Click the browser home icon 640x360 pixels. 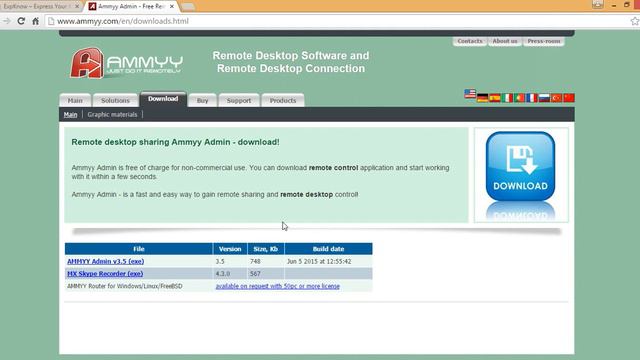(36, 21)
